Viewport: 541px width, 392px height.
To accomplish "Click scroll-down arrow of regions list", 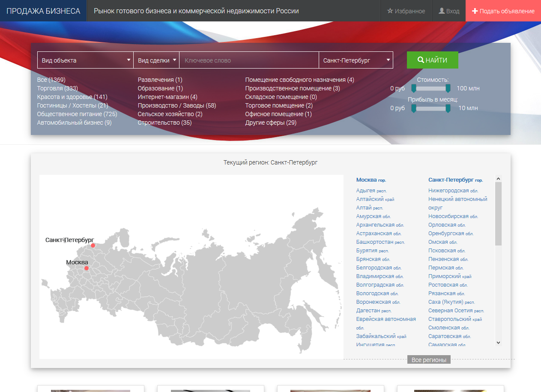I will click(498, 342).
